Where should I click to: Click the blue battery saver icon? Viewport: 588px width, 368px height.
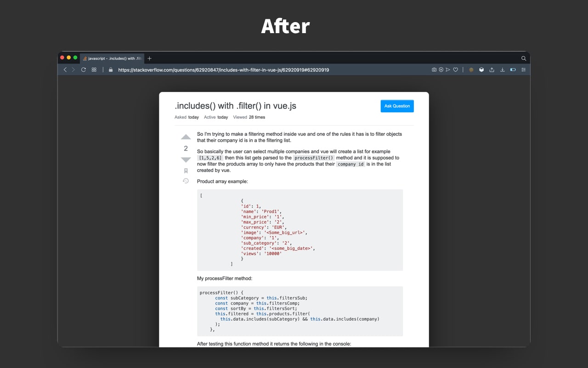[513, 70]
